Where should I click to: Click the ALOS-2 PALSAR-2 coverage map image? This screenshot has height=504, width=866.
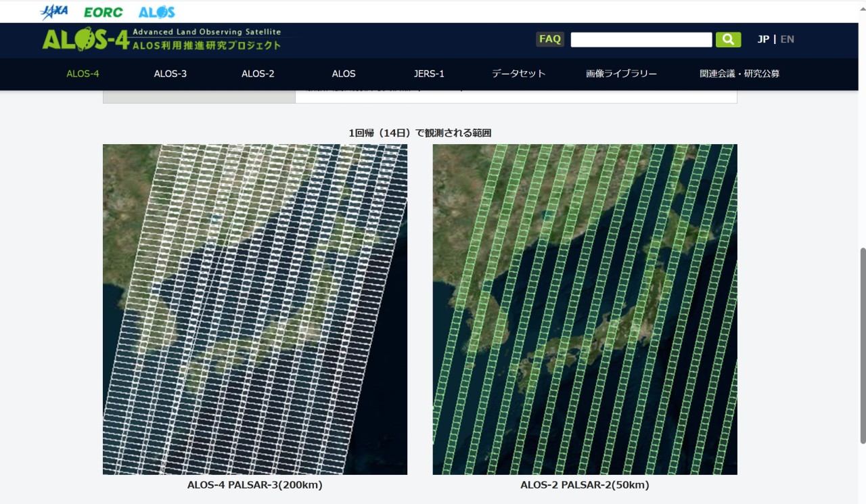coord(585,309)
